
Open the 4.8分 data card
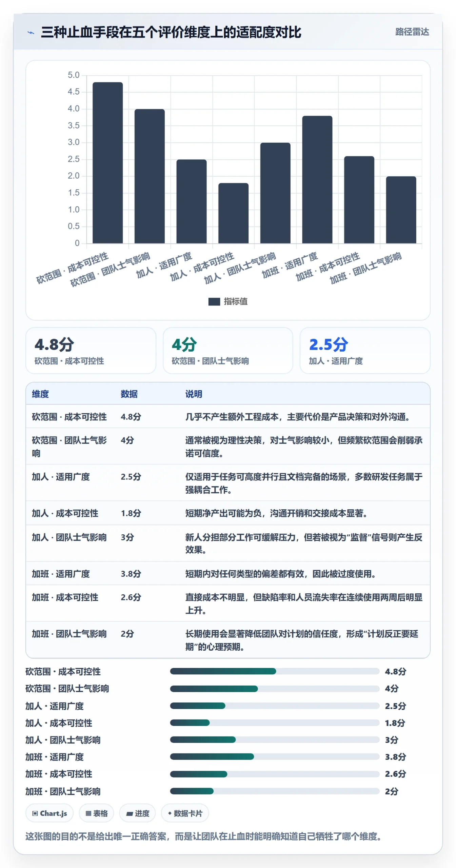tap(91, 351)
